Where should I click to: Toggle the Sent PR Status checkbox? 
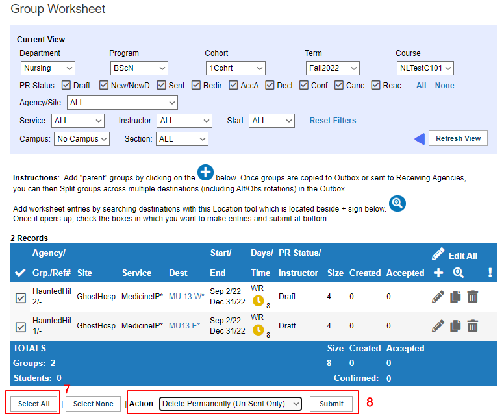[161, 85]
